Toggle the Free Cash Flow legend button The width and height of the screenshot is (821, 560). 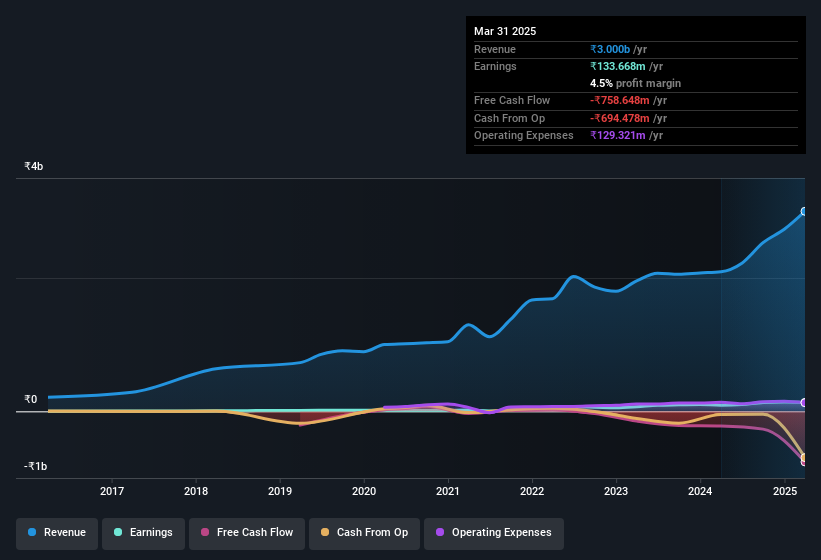247,533
